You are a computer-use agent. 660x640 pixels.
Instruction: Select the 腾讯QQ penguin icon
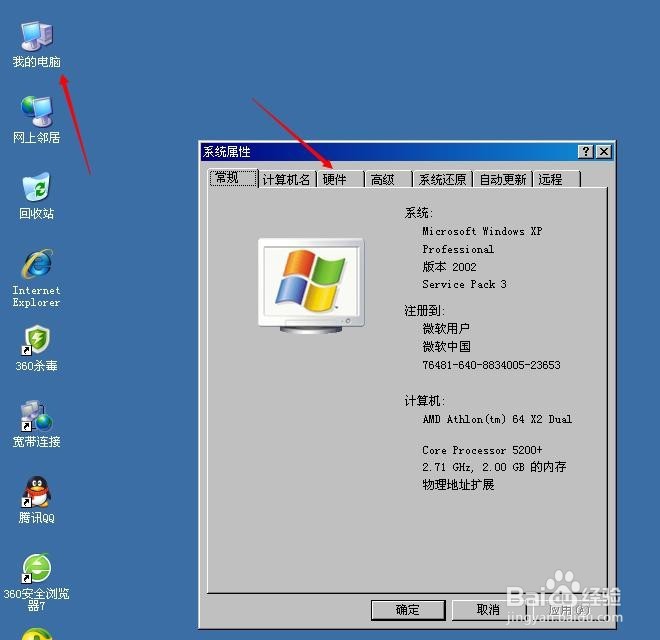(37, 500)
